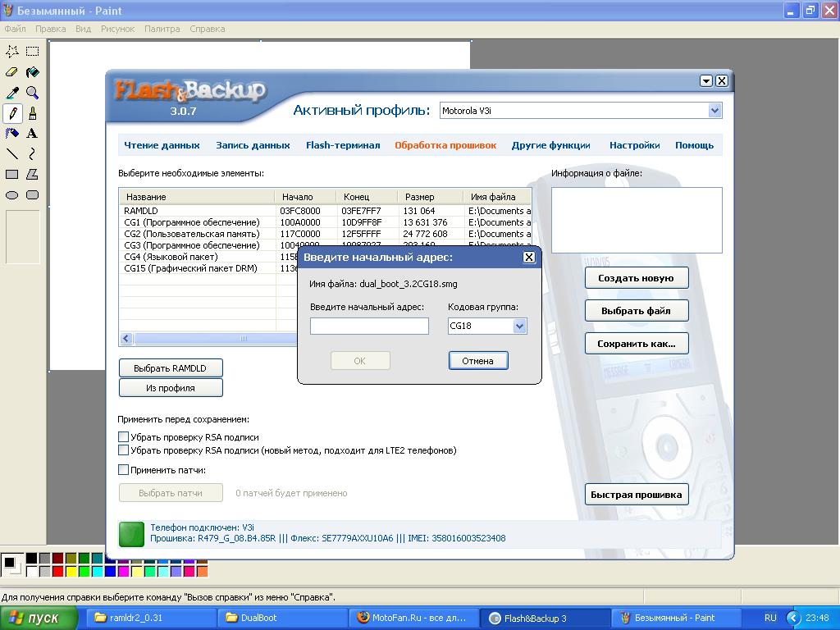
Task: Click the 'Выбрать RAMDLD' button
Action: [x=171, y=368]
